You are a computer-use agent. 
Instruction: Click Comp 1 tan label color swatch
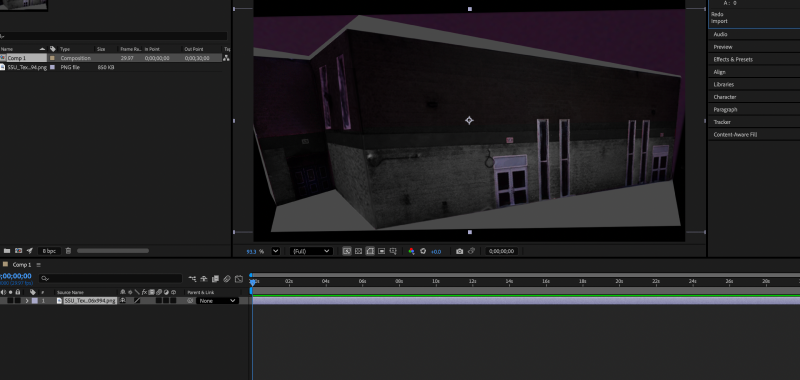(52, 58)
